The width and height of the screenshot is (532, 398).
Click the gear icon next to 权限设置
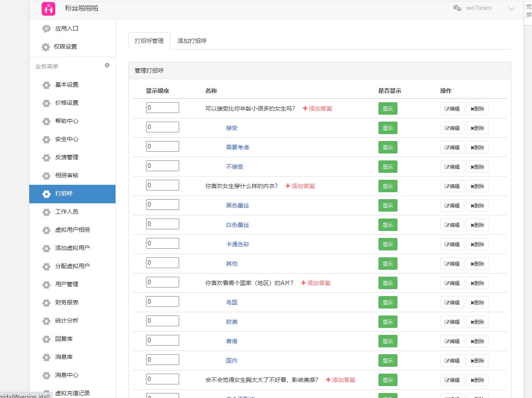pyautogui.click(x=46, y=47)
